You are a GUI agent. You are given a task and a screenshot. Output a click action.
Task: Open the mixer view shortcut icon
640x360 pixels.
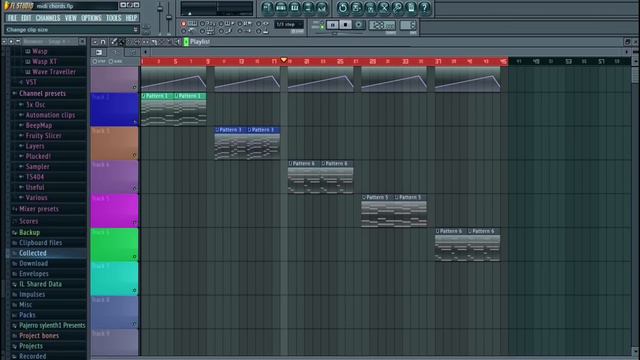click(321, 7)
